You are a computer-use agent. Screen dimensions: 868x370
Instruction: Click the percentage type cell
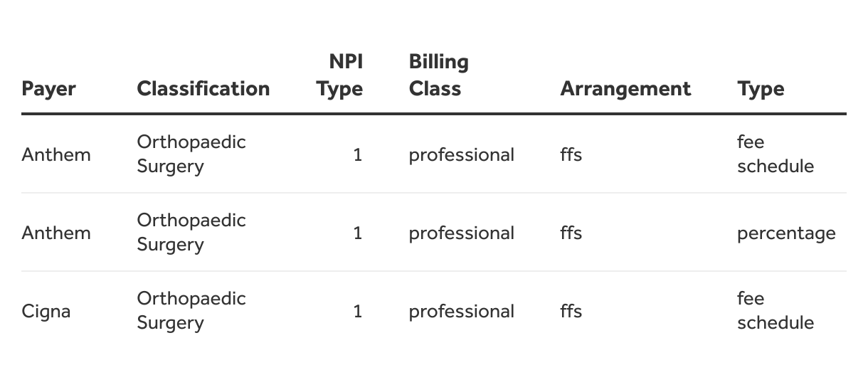click(x=786, y=233)
